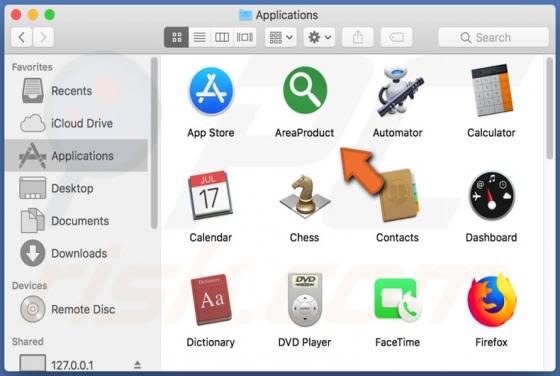Select the AreaProduct application icon
Screen dimensions: 560x376
(x=305, y=90)
